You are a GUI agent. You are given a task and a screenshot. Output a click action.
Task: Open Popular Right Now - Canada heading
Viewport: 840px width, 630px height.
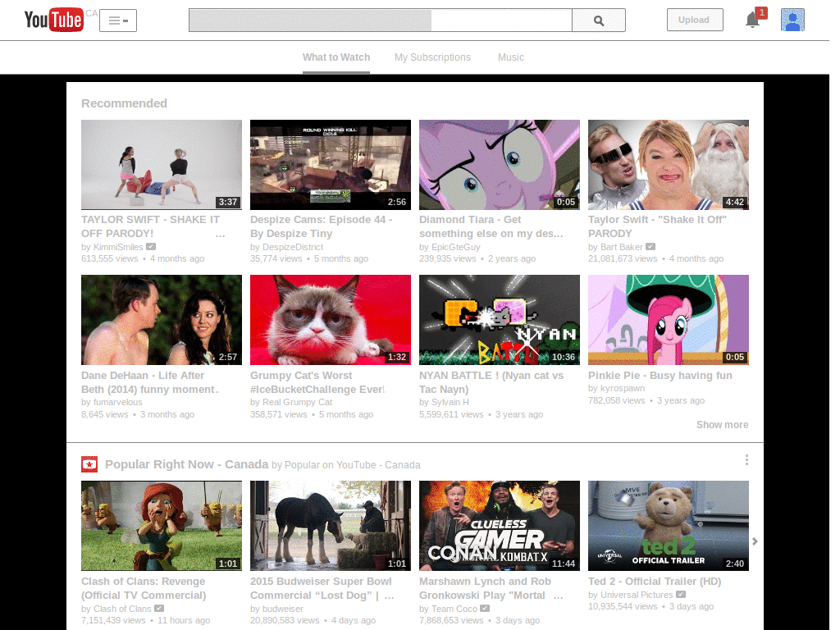click(186, 464)
